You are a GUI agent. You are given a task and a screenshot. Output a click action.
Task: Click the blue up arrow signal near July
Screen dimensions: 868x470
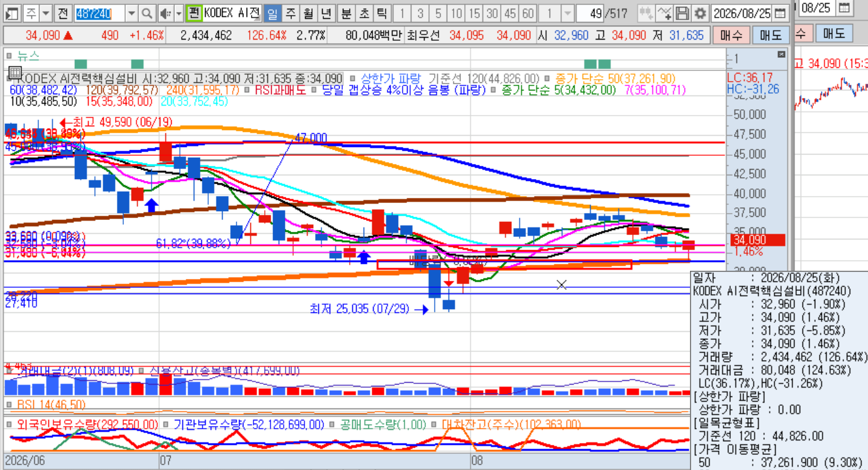coord(152,205)
